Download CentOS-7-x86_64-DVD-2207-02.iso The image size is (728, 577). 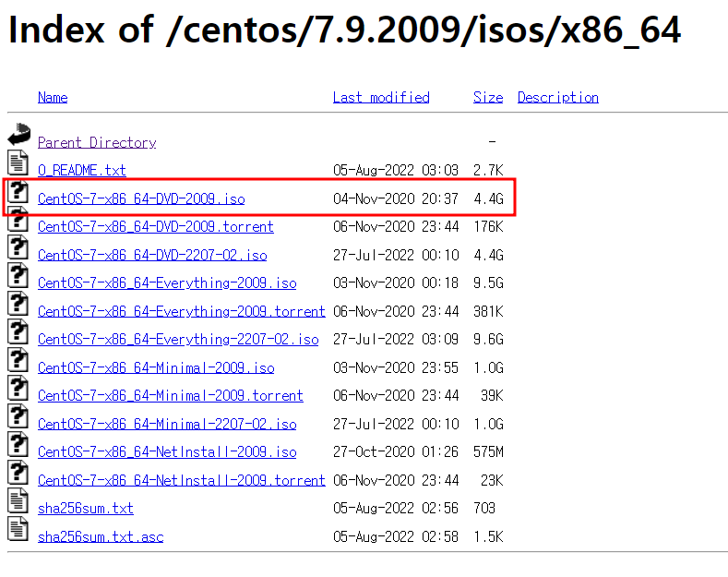(152, 255)
